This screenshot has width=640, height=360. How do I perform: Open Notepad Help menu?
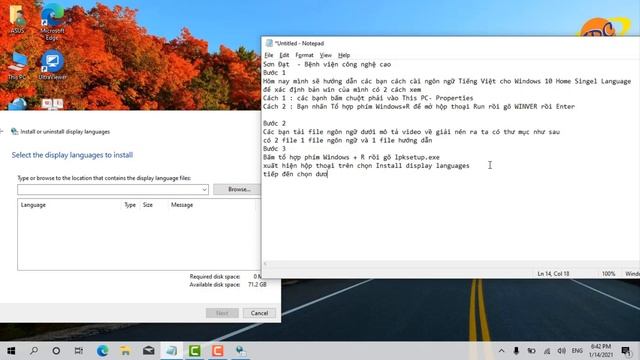click(344, 55)
